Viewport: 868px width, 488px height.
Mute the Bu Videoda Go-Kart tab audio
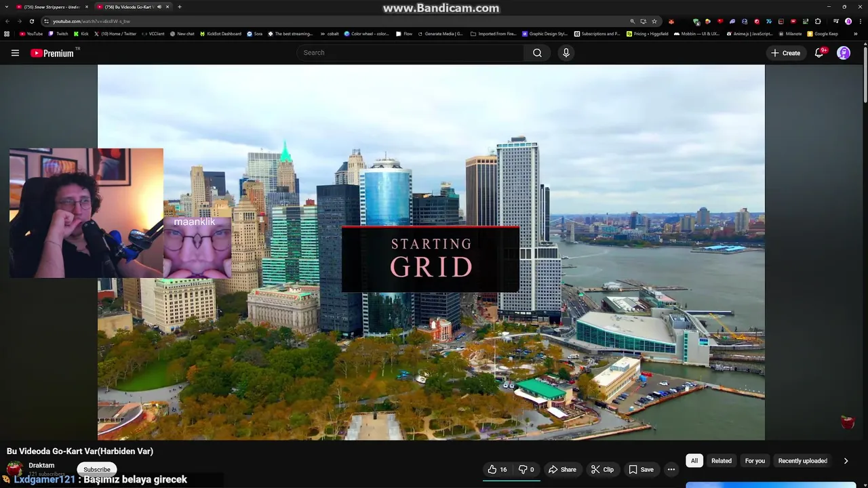(159, 7)
